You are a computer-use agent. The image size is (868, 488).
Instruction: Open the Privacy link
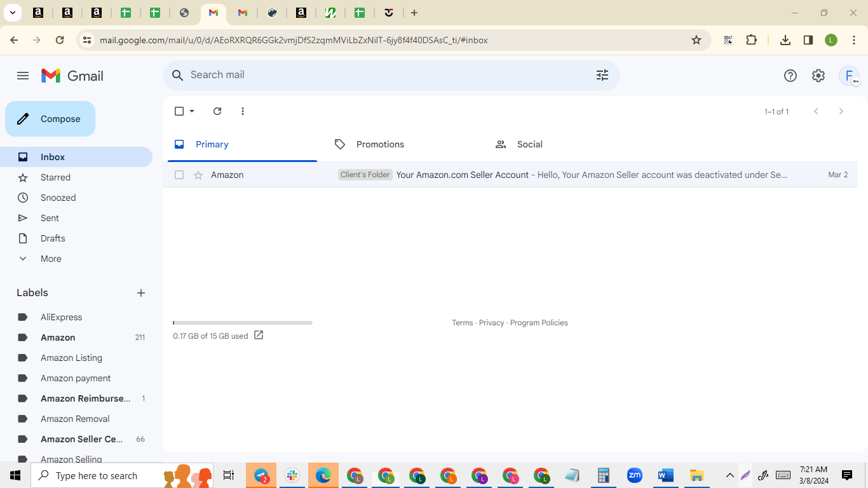click(491, 323)
